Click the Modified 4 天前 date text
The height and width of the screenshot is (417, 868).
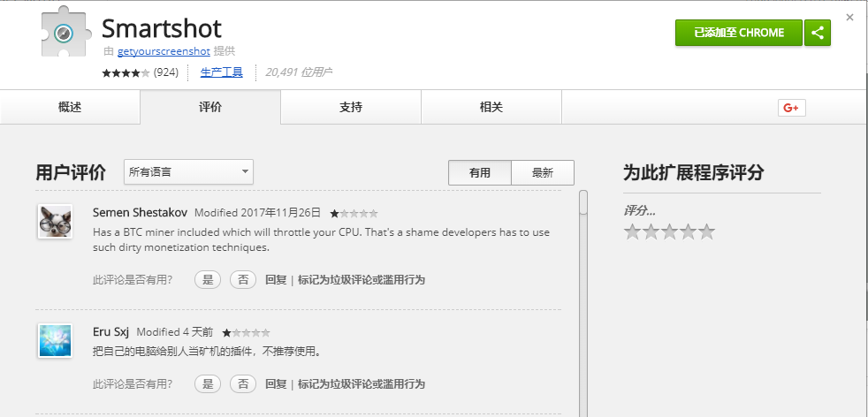pyautogui.click(x=175, y=332)
